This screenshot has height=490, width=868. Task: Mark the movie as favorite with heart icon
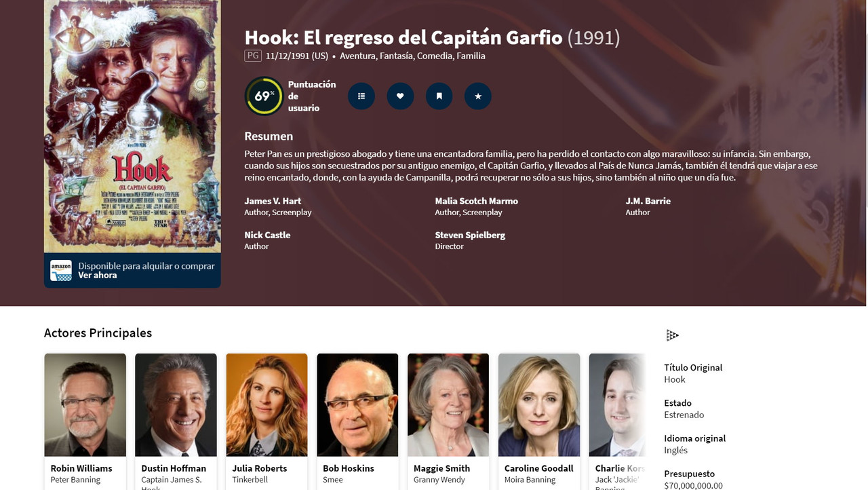[400, 96]
